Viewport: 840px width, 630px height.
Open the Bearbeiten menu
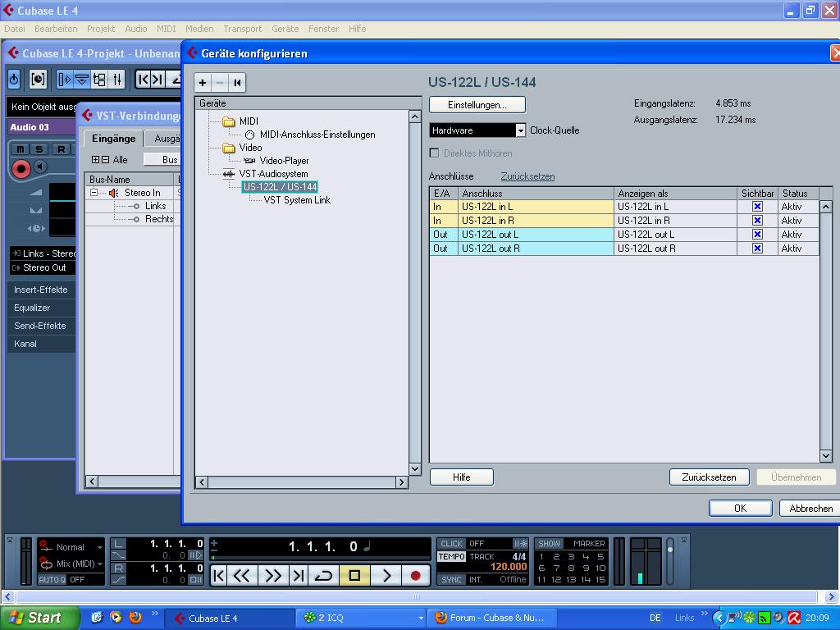click(x=56, y=29)
